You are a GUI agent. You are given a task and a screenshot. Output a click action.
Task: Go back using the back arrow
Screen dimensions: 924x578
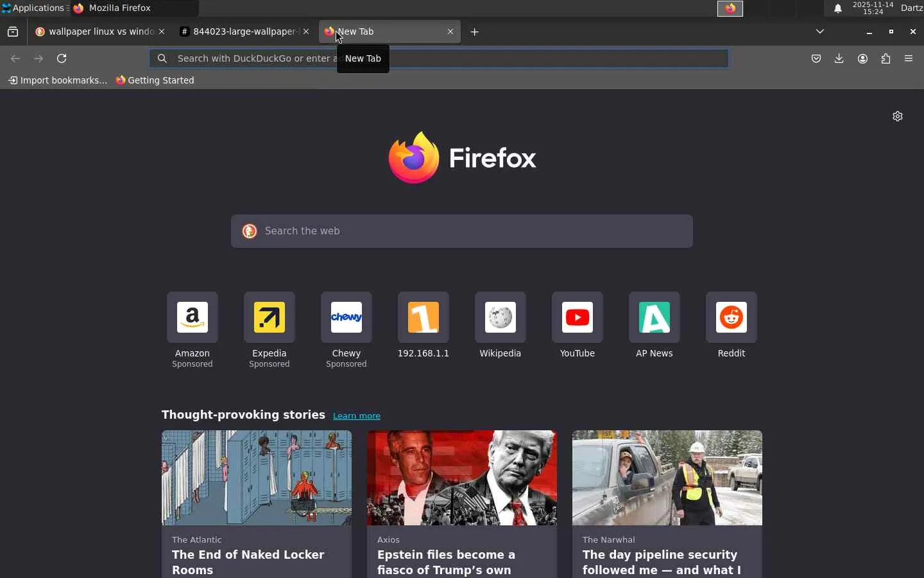click(x=15, y=58)
